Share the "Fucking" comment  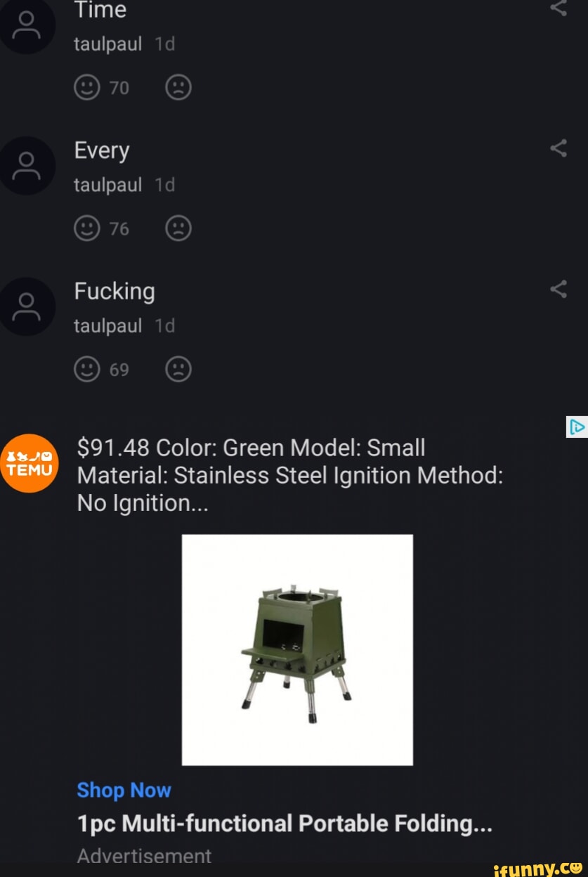(x=558, y=289)
